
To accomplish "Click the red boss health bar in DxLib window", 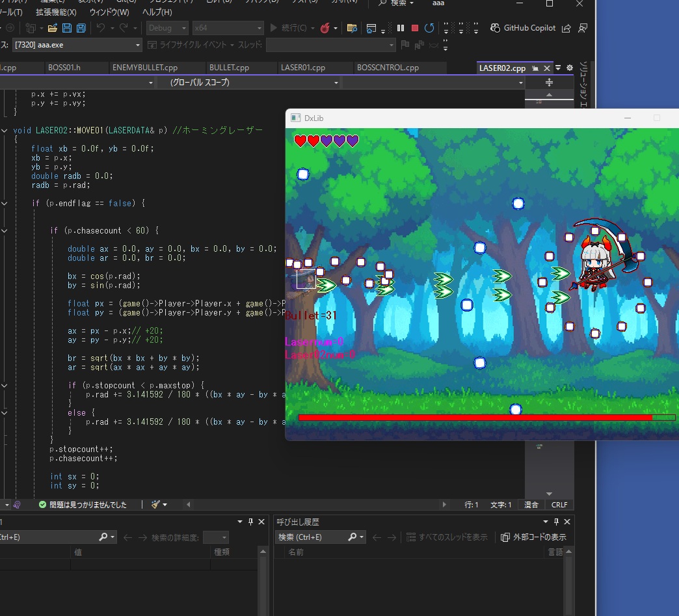I will (x=486, y=418).
